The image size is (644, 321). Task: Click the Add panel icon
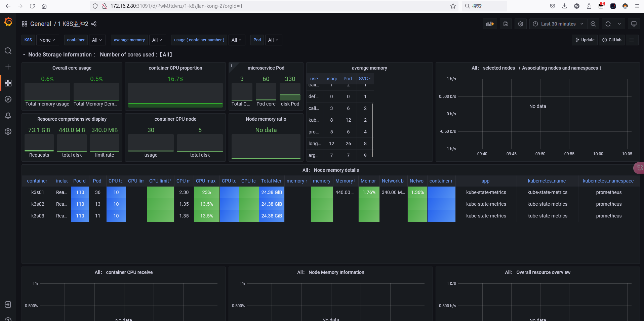pyautogui.click(x=490, y=24)
